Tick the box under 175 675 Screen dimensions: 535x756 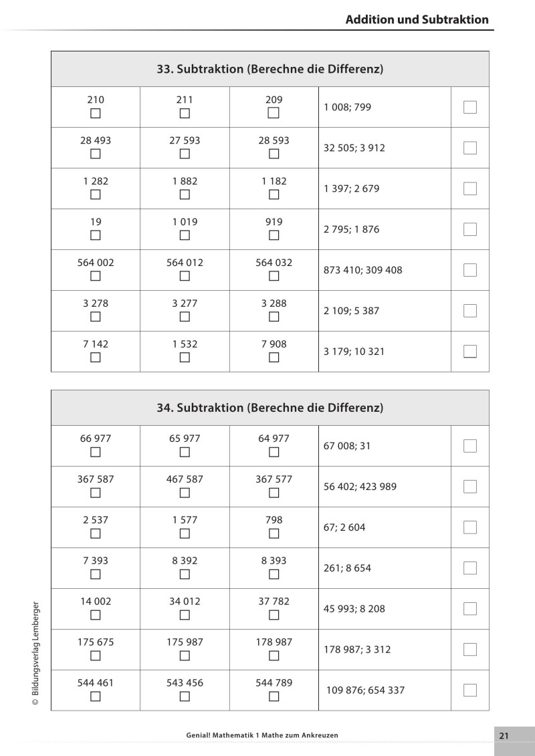point(96,656)
